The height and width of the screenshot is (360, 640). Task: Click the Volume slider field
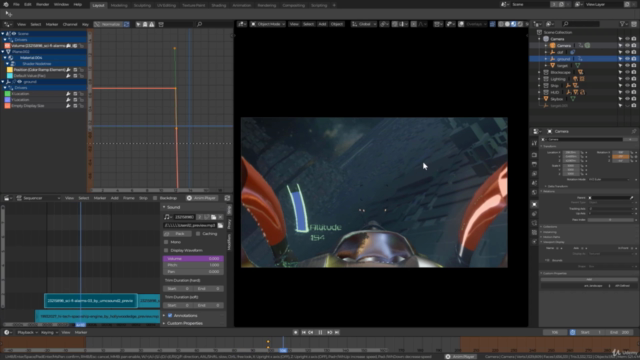tap(193, 259)
